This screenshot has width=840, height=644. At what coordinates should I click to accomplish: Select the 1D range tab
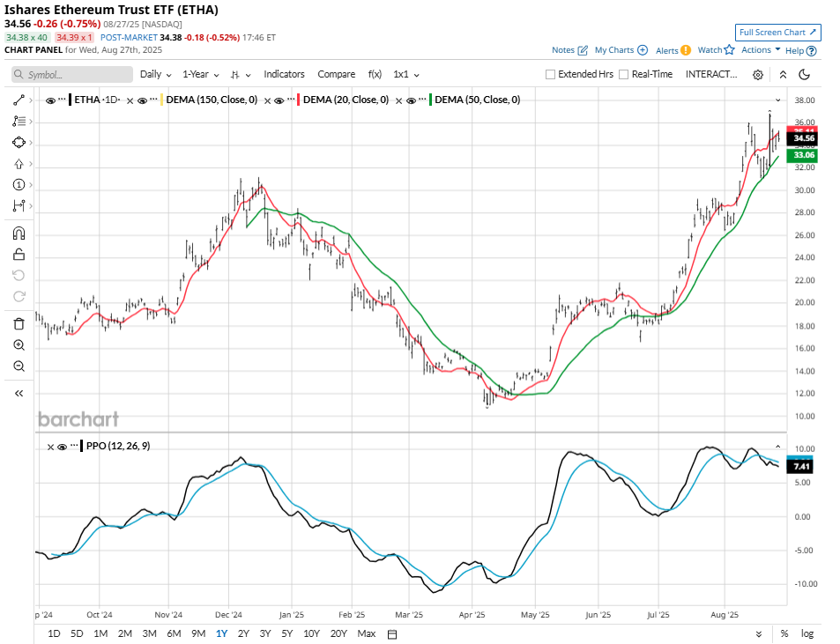(54, 633)
